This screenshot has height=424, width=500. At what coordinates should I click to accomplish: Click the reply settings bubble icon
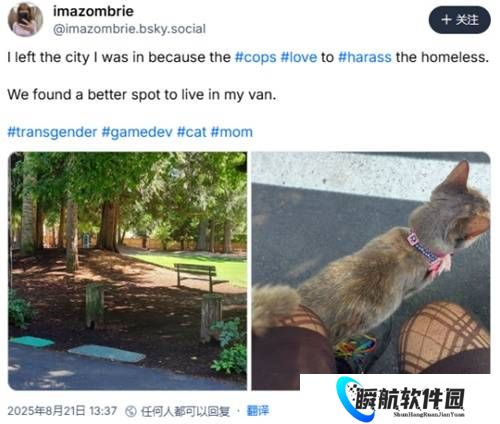tap(131, 411)
